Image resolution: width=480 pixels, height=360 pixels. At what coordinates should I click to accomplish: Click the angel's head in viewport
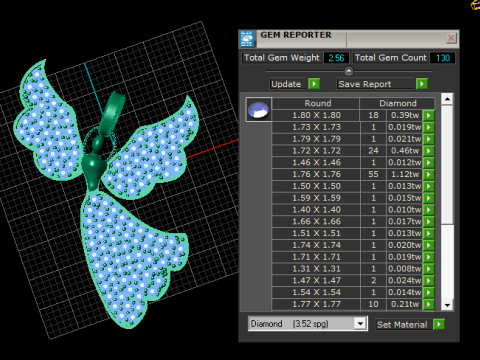click(98, 143)
